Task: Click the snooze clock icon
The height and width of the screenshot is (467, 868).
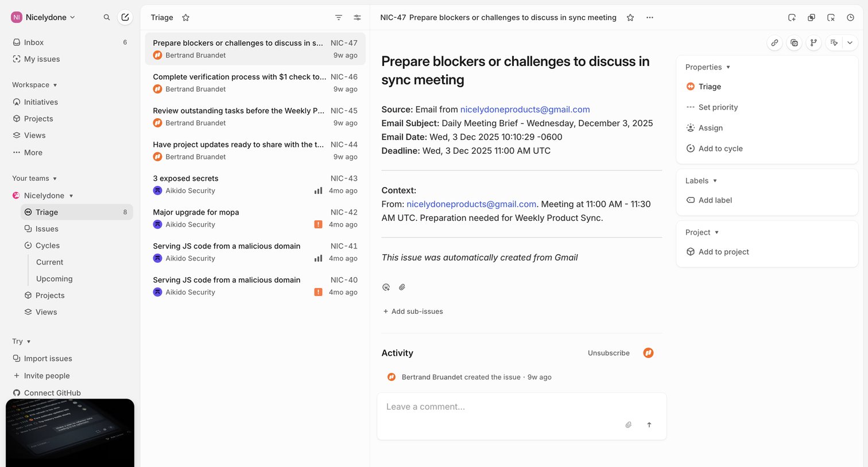Action: tap(850, 18)
